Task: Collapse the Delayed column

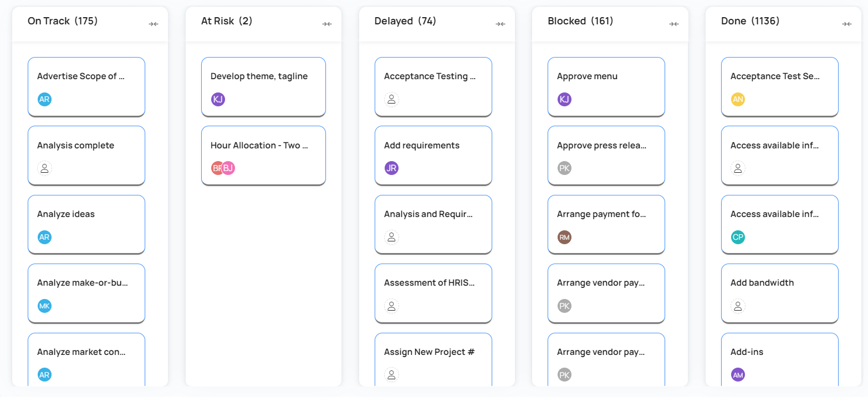Action: point(501,24)
